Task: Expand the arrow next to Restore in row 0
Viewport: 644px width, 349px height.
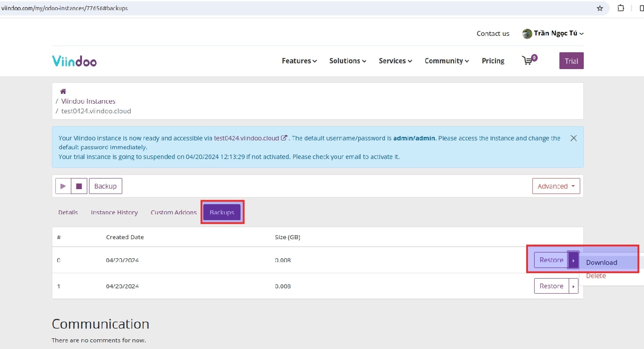Action: pyautogui.click(x=574, y=260)
